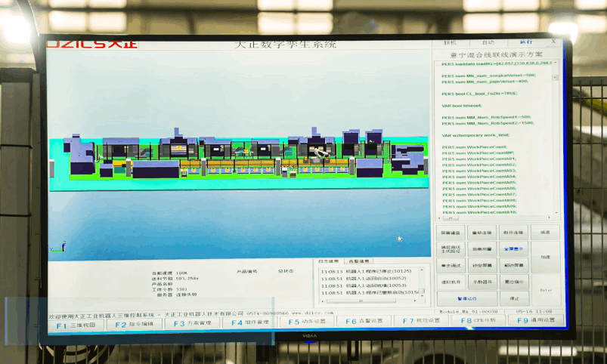Viewport: 607px width, 364px height.
Task: Switch to the 联机 online tab
Action: tap(451, 43)
